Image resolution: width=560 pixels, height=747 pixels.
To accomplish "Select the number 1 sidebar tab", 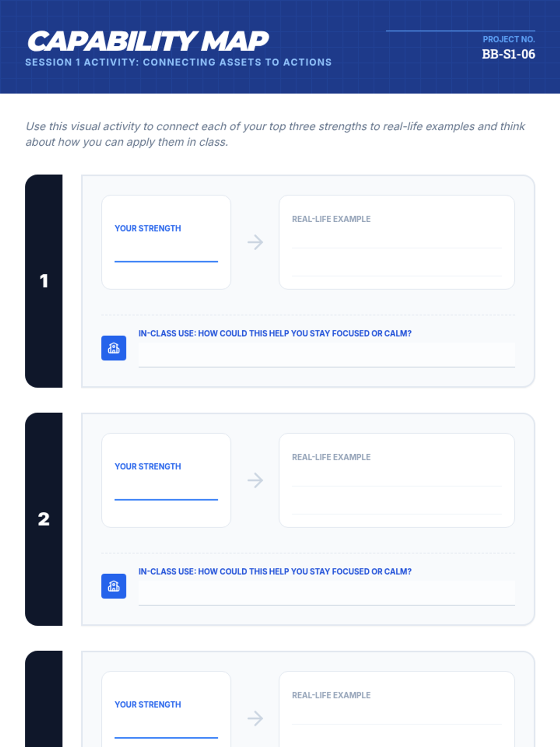I will pyautogui.click(x=44, y=281).
